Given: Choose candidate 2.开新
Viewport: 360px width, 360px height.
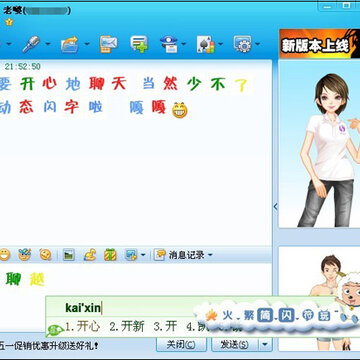Looking at the screenshot, I should pyautogui.click(x=127, y=327).
